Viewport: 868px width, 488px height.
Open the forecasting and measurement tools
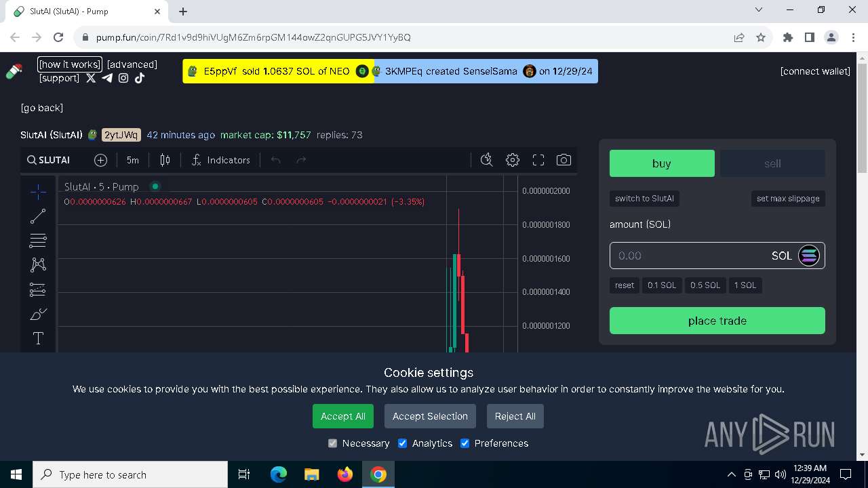tap(38, 289)
